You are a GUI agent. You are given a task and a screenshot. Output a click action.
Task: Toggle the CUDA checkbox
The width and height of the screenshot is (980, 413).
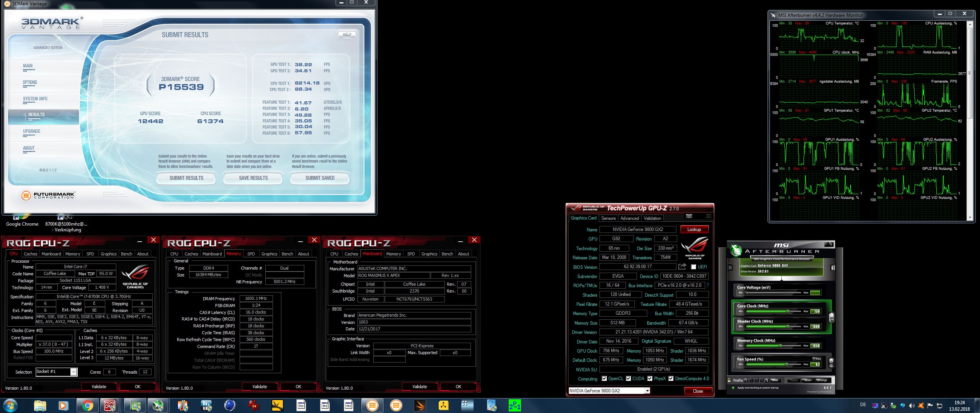[628, 379]
